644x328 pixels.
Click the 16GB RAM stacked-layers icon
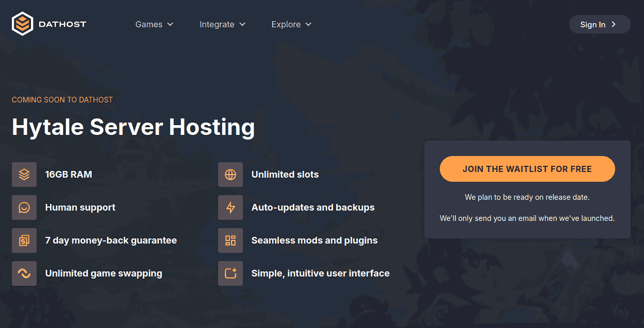coord(24,175)
